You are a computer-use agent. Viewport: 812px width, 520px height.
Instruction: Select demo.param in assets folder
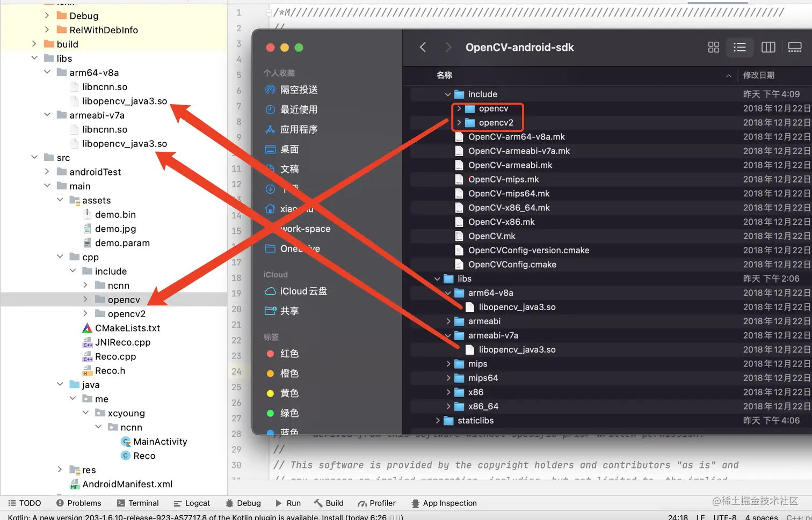pos(122,243)
